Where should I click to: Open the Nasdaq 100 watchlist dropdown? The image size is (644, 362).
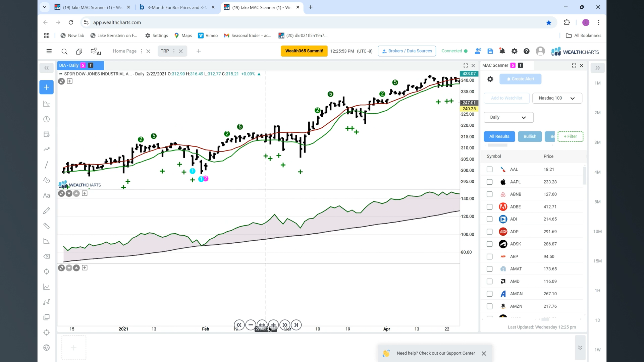(x=557, y=98)
